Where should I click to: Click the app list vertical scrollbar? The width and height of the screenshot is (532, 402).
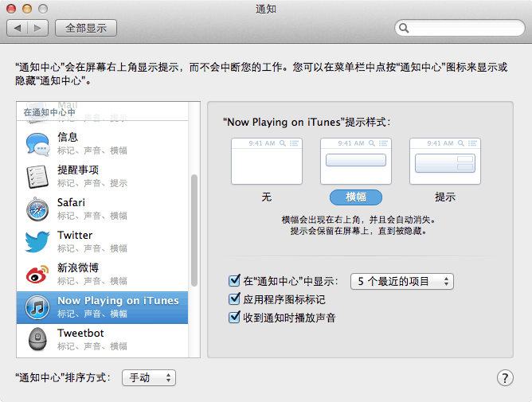(x=194, y=230)
